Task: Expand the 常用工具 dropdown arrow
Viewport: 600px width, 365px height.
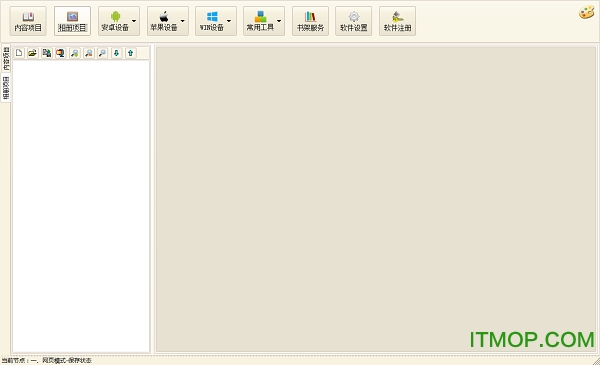Action: pos(279,21)
